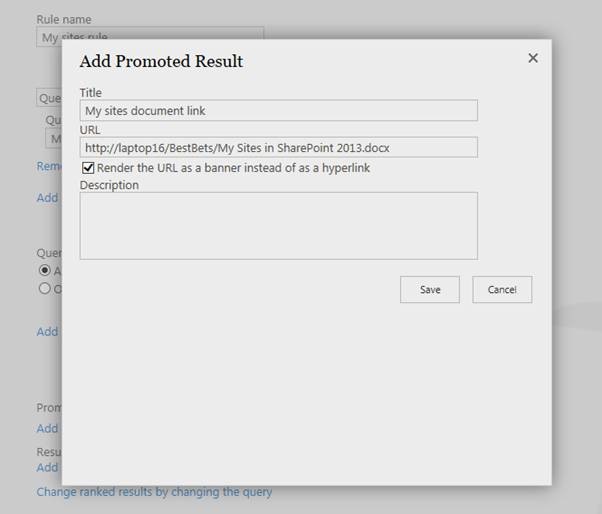Click the Title field label
Viewport: 602px width, 514px height.
click(91, 93)
